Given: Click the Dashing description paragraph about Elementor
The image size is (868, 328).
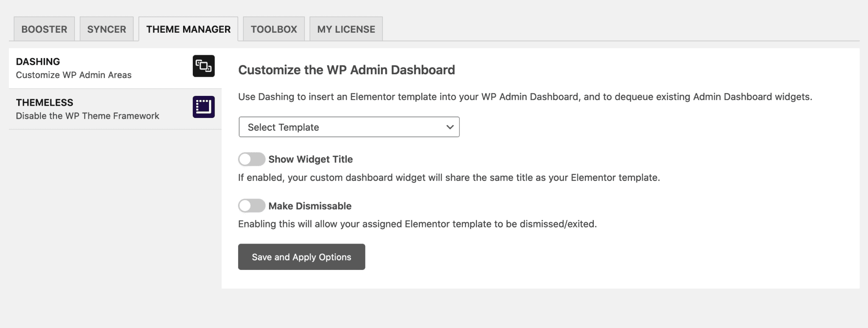Looking at the screenshot, I should point(525,97).
